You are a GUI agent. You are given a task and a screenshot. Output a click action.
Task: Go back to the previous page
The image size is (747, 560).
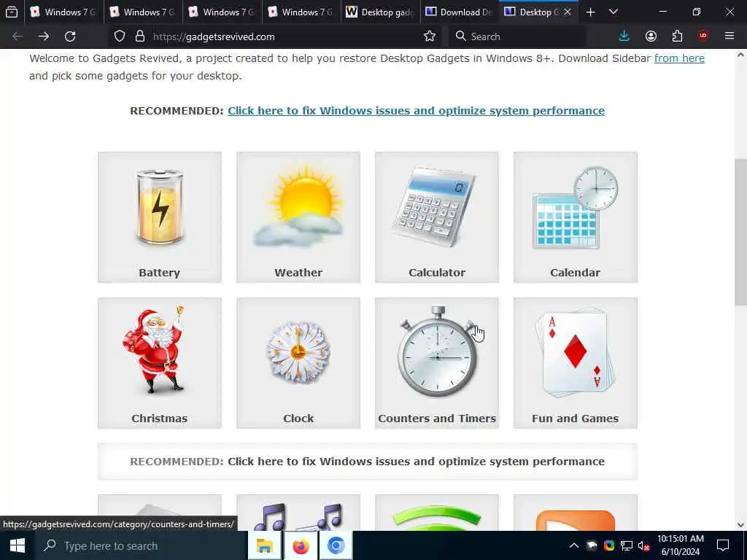pyautogui.click(x=18, y=36)
